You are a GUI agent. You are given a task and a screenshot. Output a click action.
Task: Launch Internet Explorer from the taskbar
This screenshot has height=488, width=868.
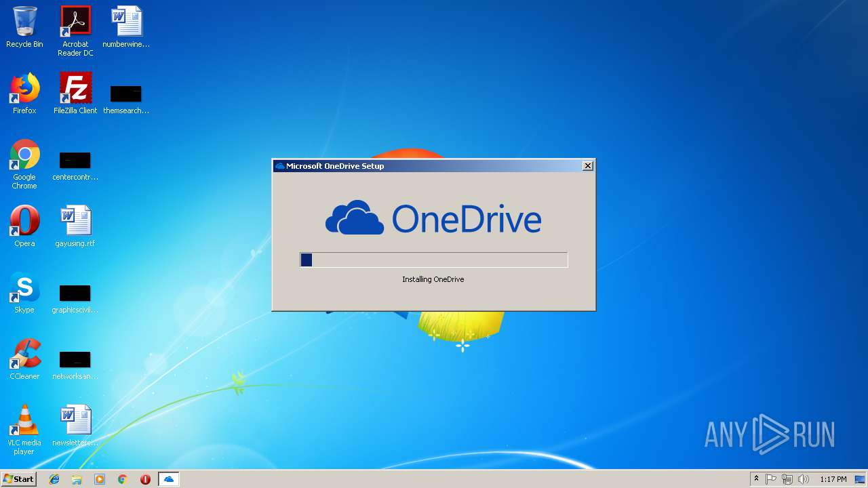point(54,479)
